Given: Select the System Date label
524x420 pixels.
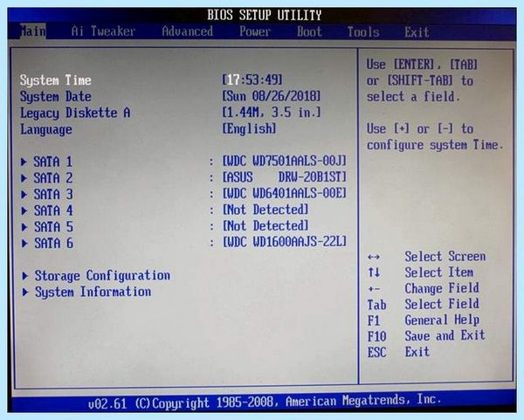Looking at the screenshot, I should click(x=56, y=97).
